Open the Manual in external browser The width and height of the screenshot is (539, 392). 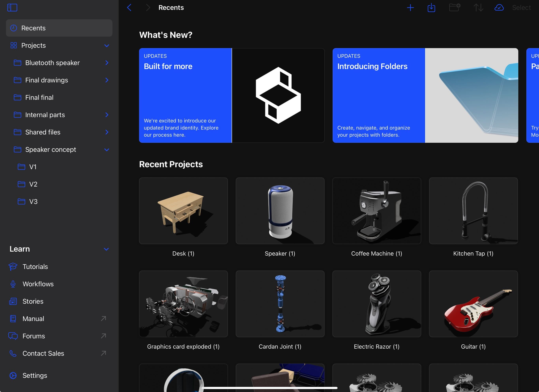(x=33, y=319)
